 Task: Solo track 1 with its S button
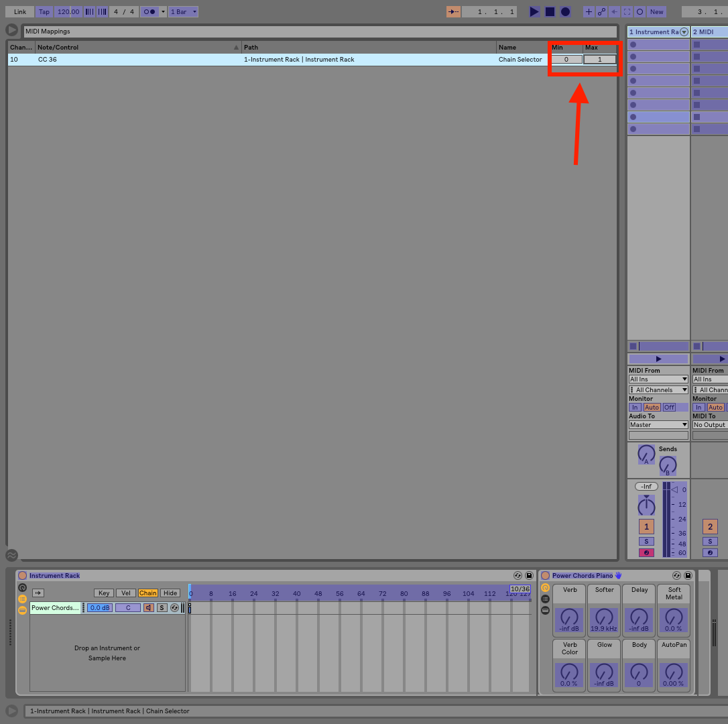tap(646, 541)
